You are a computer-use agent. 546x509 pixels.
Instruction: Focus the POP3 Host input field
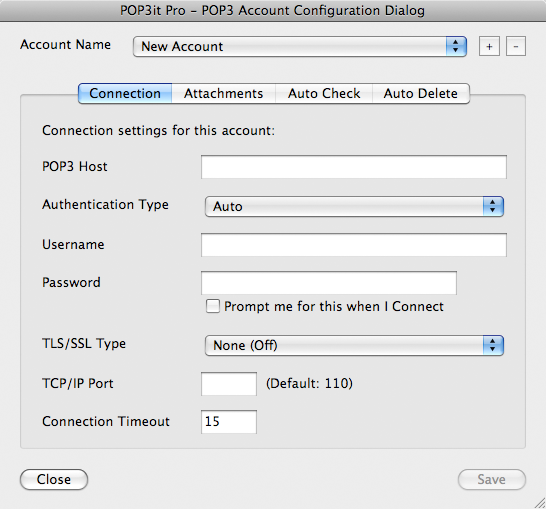point(354,167)
